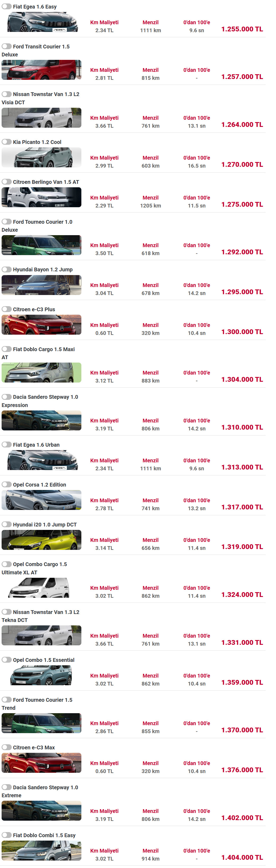Switch on compare for Hyundai Bayon 1.2 Jump

[x=6, y=269]
